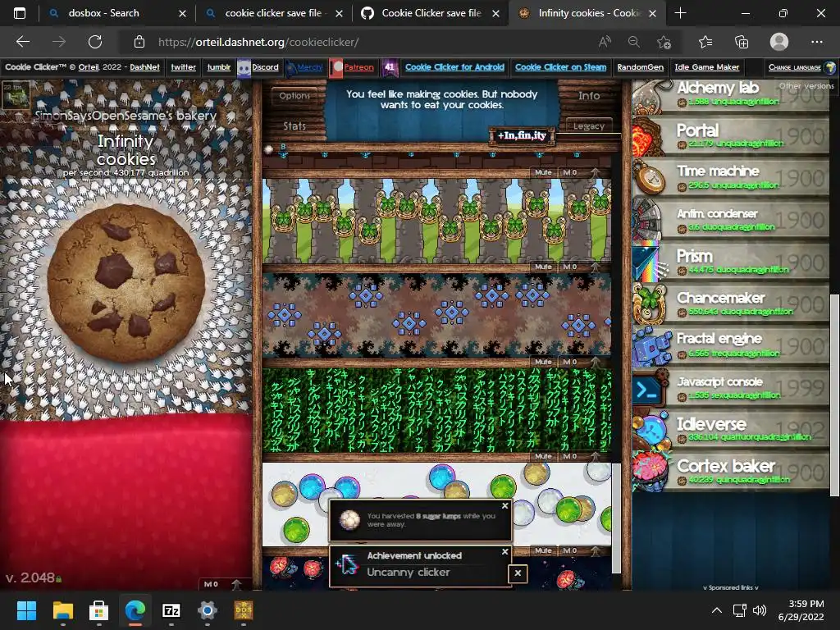Open the Orteil link

click(x=89, y=67)
